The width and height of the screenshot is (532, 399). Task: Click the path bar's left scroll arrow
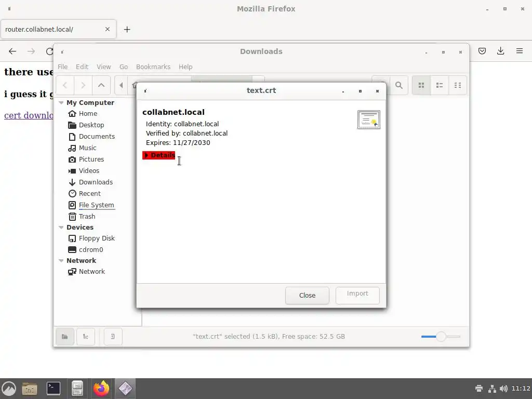click(x=121, y=85)
